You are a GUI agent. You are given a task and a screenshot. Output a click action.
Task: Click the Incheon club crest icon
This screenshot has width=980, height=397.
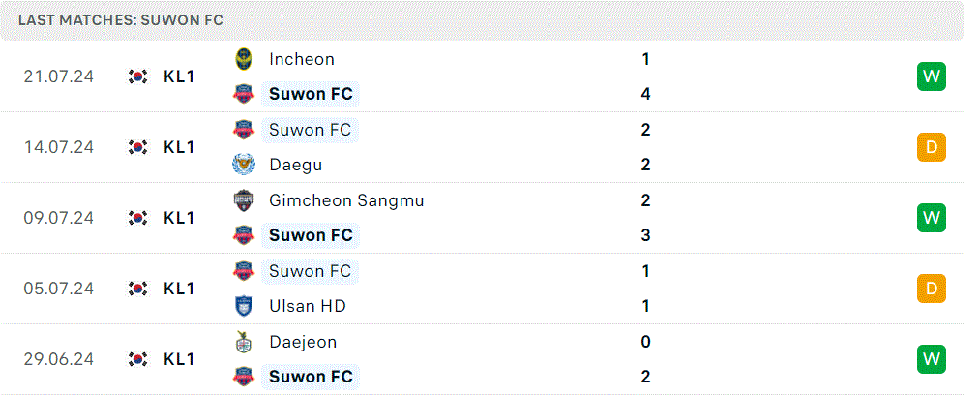pos(243,59)
